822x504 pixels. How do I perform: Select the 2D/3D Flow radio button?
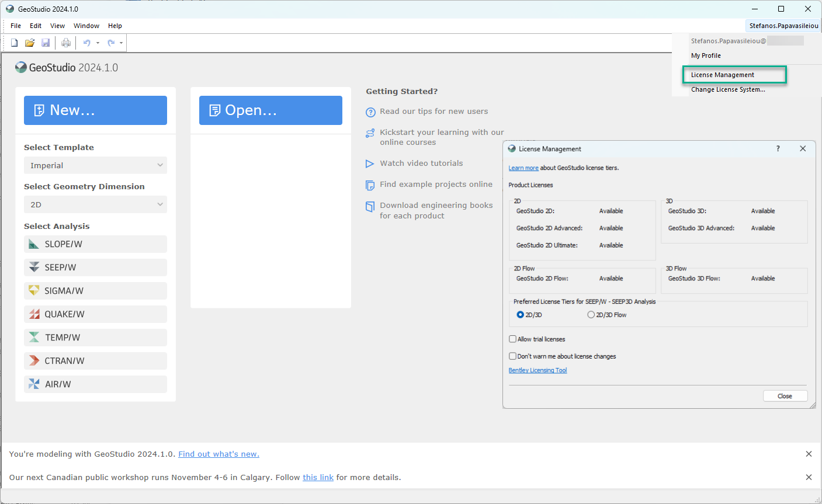[591, 314]
